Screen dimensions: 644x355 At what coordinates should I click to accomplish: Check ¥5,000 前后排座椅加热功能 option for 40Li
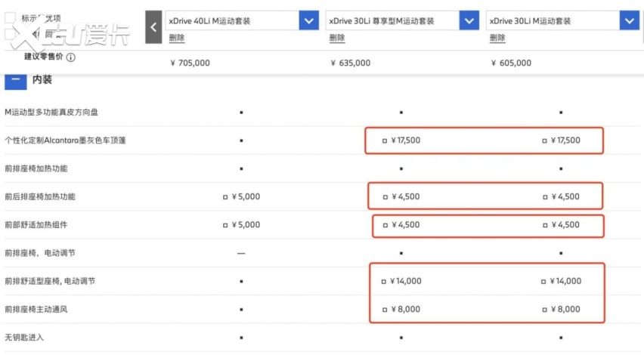pyautogui.click(x=225, y=197)
